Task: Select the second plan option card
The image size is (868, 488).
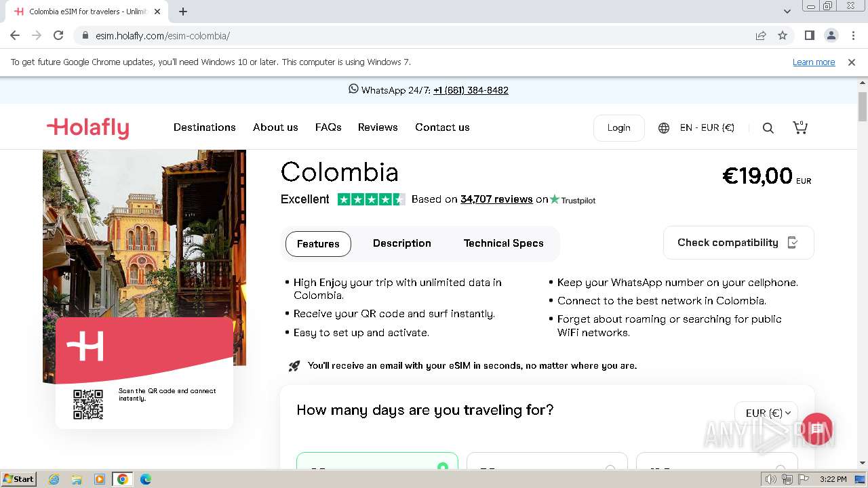Action: 547,461
